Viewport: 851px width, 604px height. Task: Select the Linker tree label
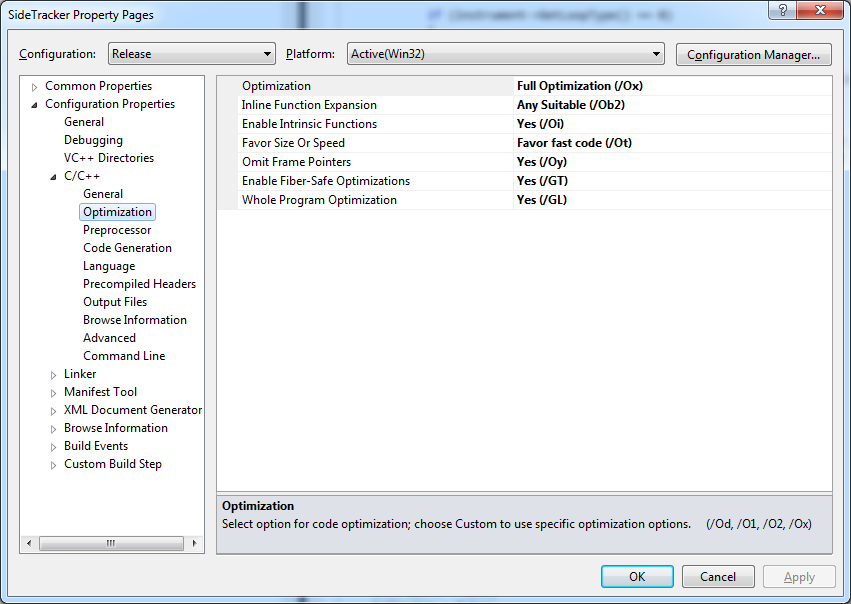click(80, 374)
